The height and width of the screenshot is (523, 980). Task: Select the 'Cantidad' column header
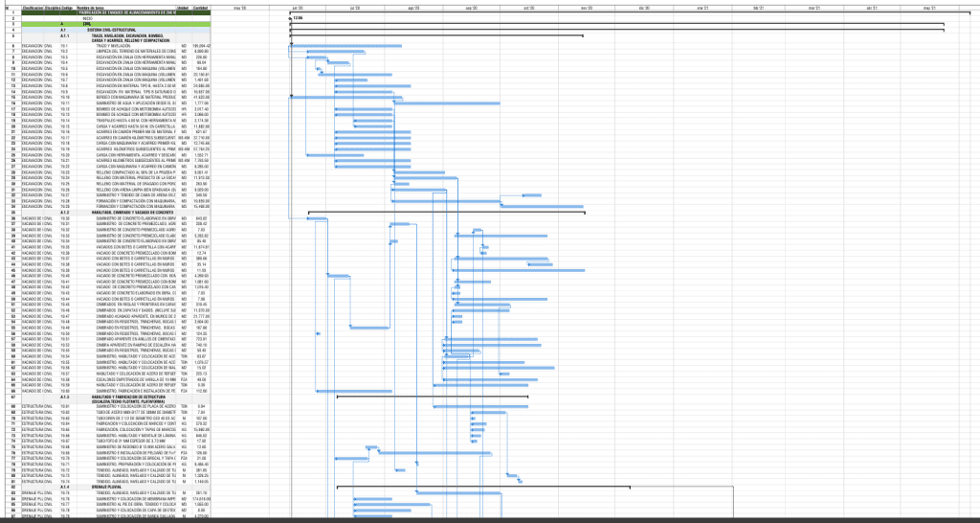coord(201,7)
